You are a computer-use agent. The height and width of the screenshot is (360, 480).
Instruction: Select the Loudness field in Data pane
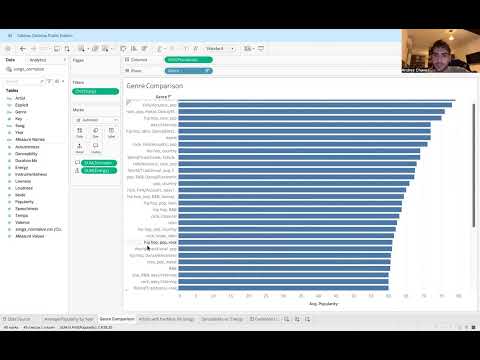point(24,188)
